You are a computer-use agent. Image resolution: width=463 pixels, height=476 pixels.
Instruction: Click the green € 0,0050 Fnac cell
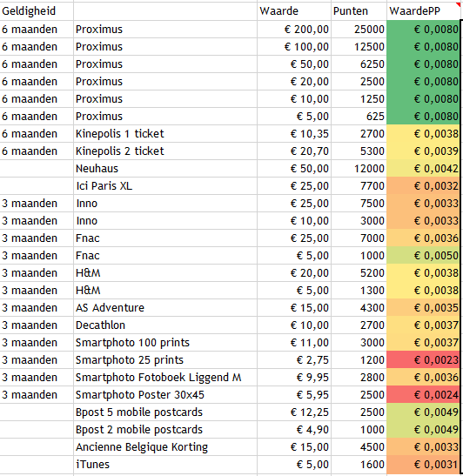pyautogui.click(x=424, y=255)
